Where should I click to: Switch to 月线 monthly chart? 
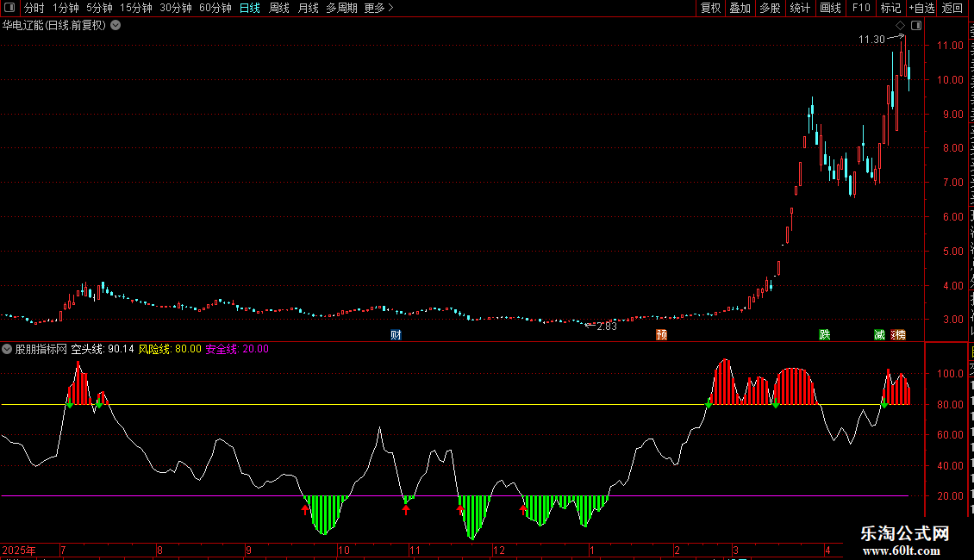pyautogui.click(x=308, y=8)
